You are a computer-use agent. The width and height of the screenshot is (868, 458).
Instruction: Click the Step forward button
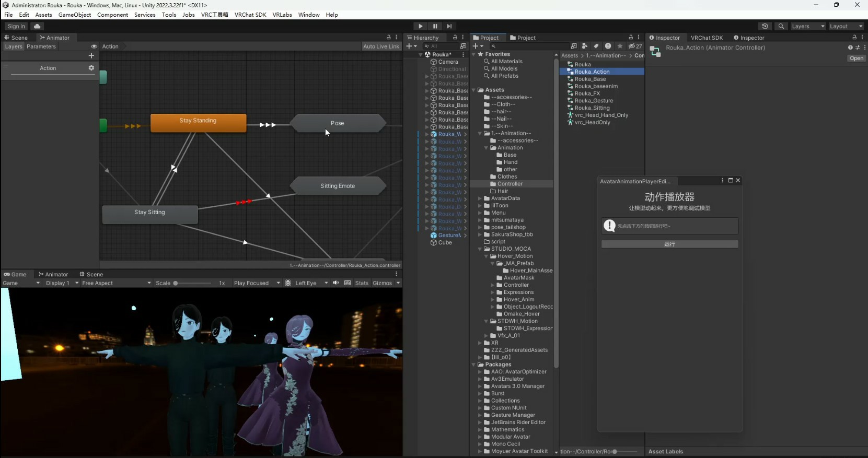pos(449,26)
